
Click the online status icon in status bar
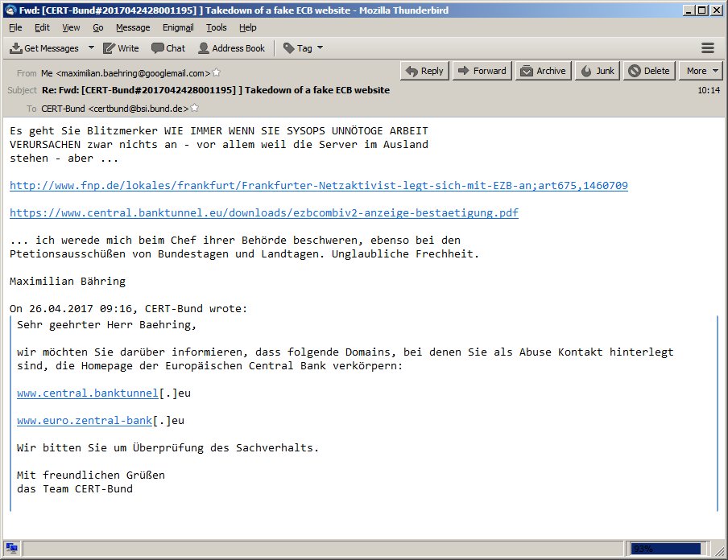pyautogui.click(x=11, y=548)
